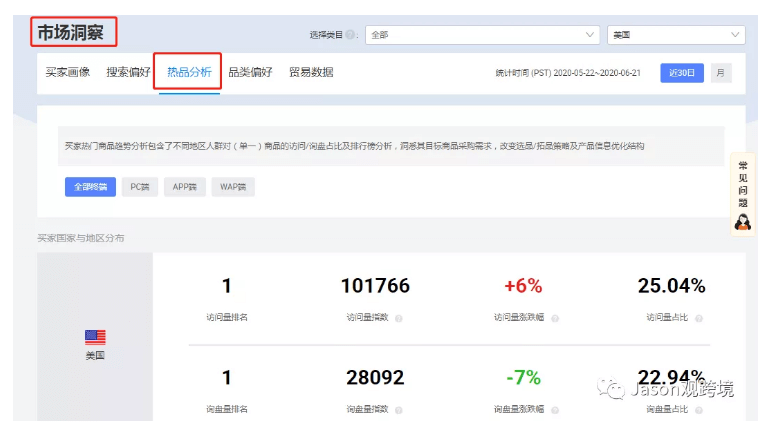
Task: Go to the 品类偏好 tab
Action: [250, 73]
